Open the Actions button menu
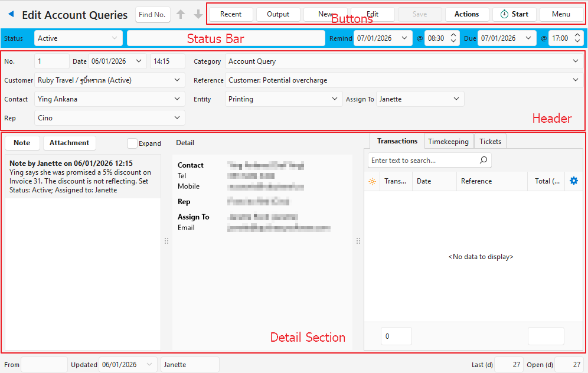The width and height of the screenshot is (588, 373). (x=466, y=14)
